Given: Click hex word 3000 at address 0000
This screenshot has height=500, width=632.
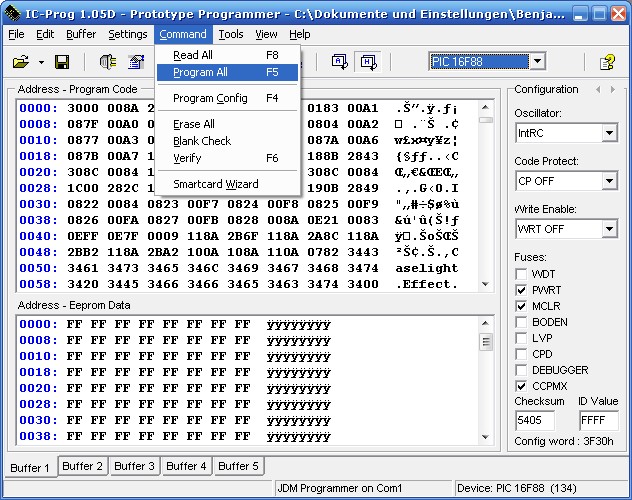Looking at the screenshot, I should click(x=83, y=108).
